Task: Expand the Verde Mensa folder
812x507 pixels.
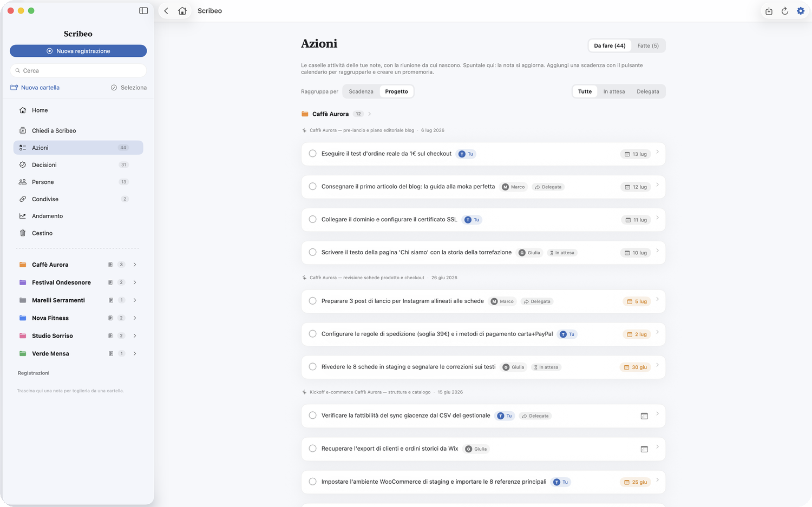Action: point(135,354)
